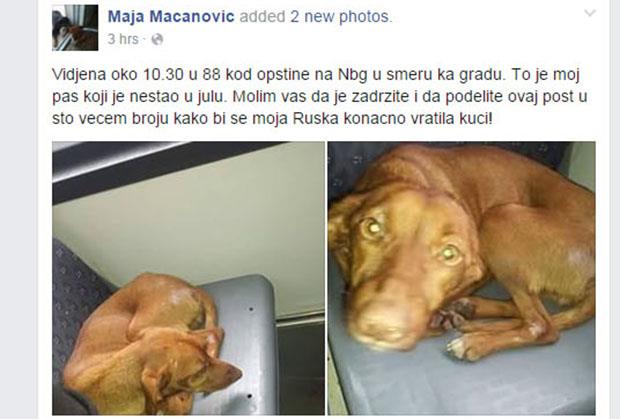Expand the dropdown arrow beside post header
This screenshot has width=620, height=419.
590,13
